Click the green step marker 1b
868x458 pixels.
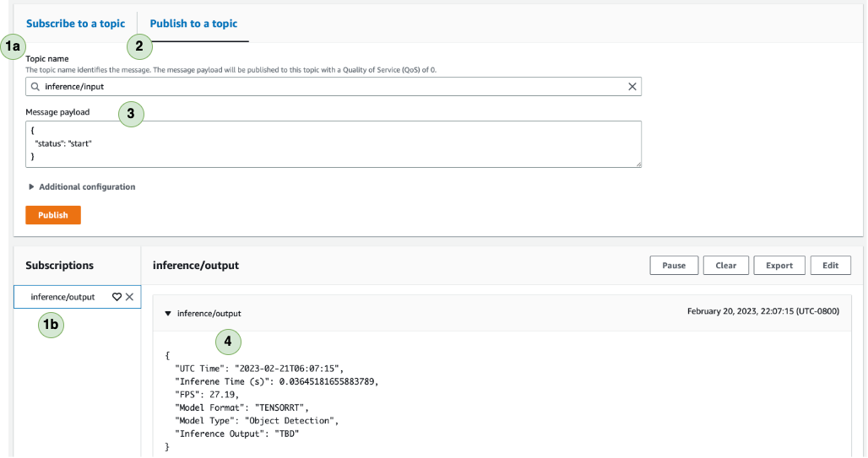pos(51,325)
